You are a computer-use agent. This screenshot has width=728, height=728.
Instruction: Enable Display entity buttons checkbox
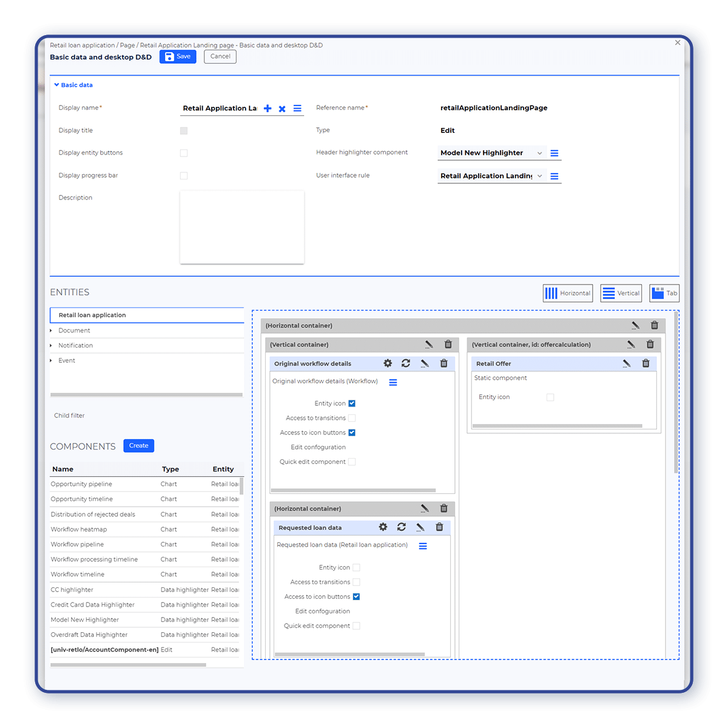coord(184,153)
